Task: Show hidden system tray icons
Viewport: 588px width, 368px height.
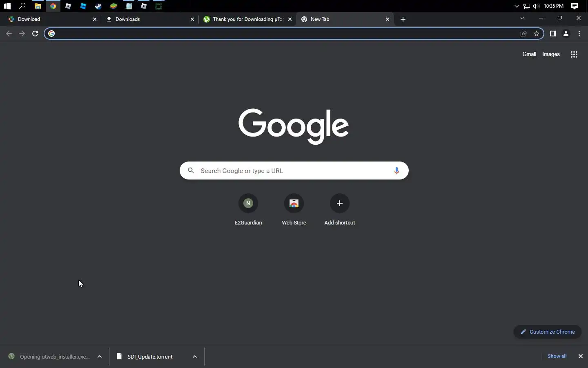Action: click(x=517, y=6)
